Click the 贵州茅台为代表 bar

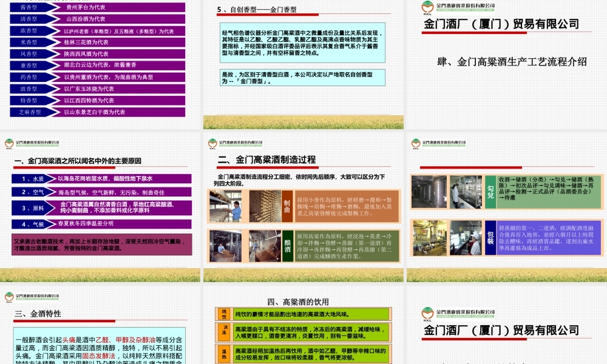tap(120, 7)
